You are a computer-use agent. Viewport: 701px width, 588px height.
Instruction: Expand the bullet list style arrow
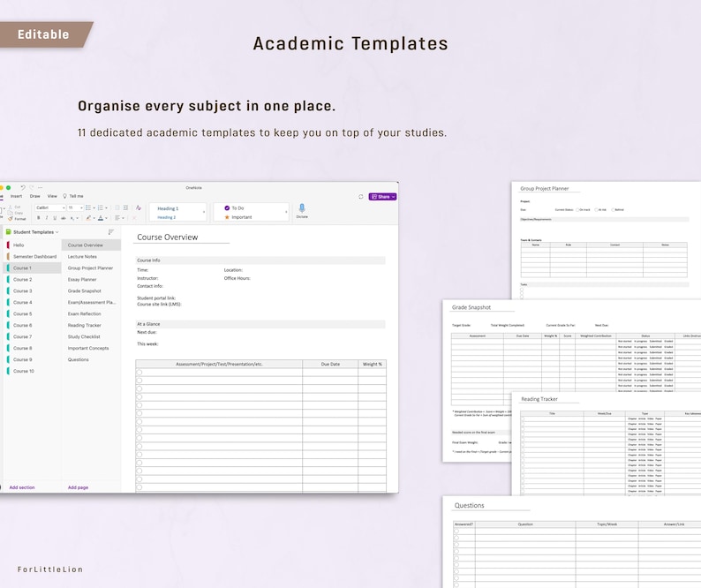pos(94,208)
